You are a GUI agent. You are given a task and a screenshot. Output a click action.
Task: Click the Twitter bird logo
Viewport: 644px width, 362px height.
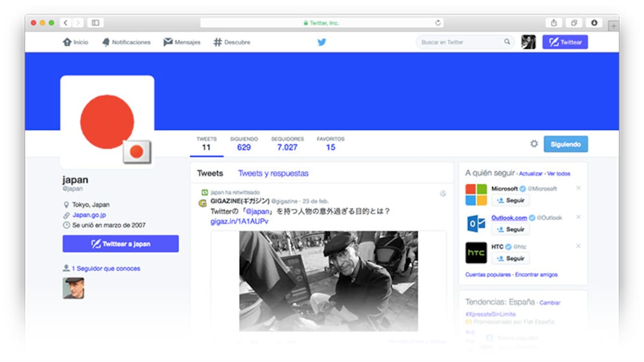321,42
